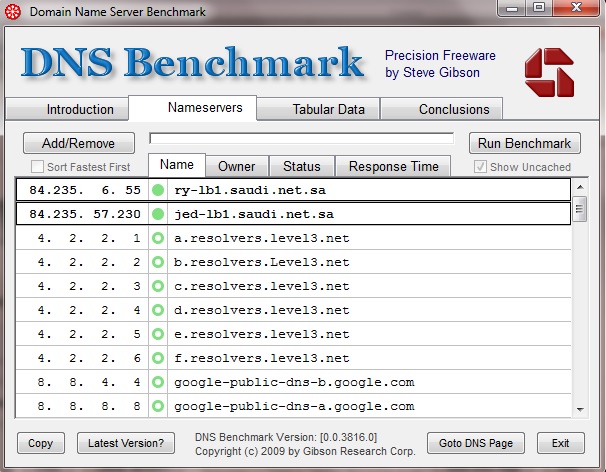This screenshot has height=472, width=606.
Task: Click status ring for c.resolvers.level3.net
Action: 158,286
